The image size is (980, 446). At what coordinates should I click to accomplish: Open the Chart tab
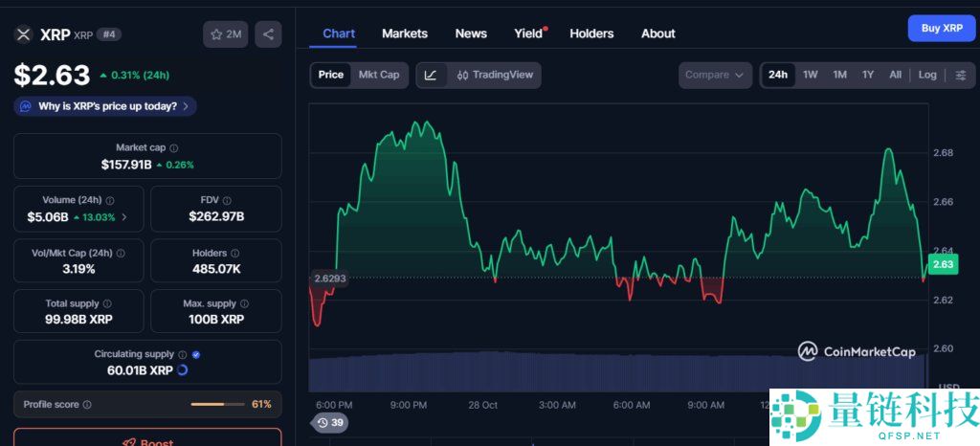coord(339,33)
